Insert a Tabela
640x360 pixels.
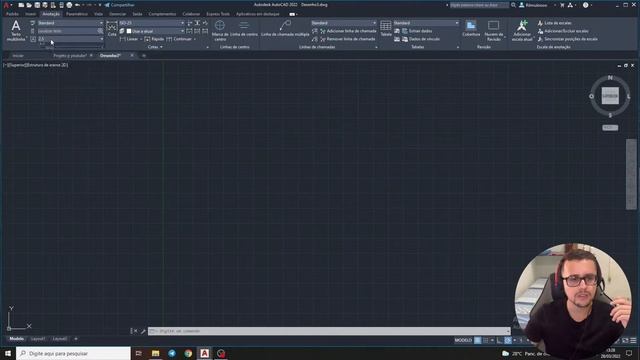point(386,29)
